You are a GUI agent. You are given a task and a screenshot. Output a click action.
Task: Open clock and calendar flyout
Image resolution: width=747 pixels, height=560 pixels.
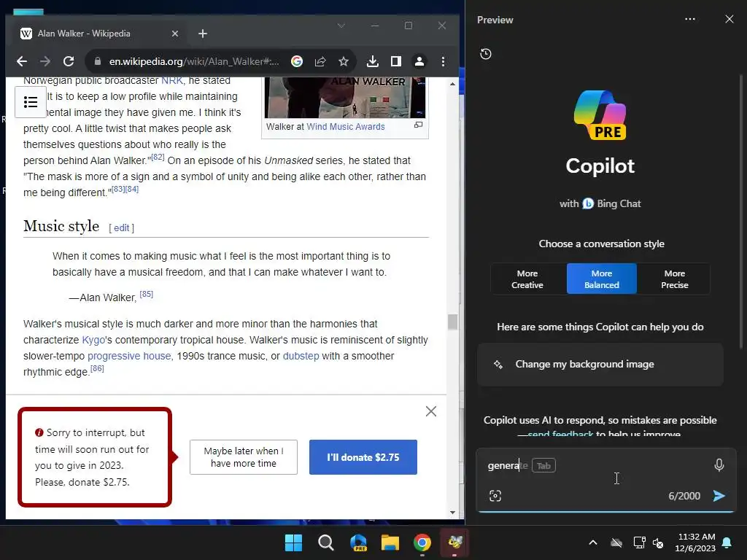[x=695, y=542]
